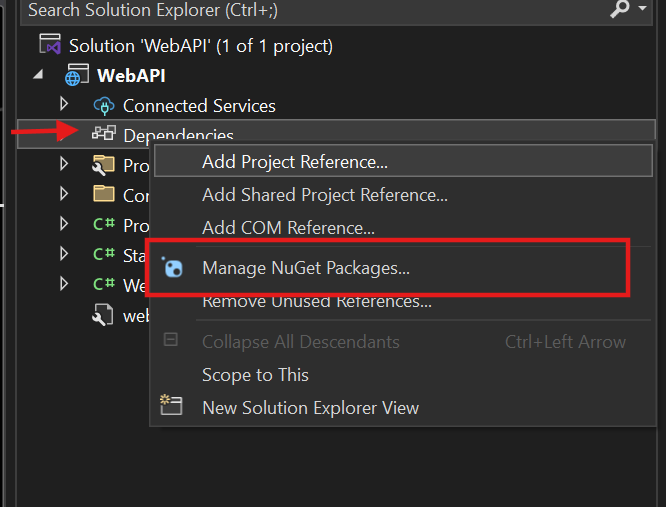The height and width of the screenshot is (507, 666).
Task: Click the NuGet package icon in the context menu
Action: 173,268
